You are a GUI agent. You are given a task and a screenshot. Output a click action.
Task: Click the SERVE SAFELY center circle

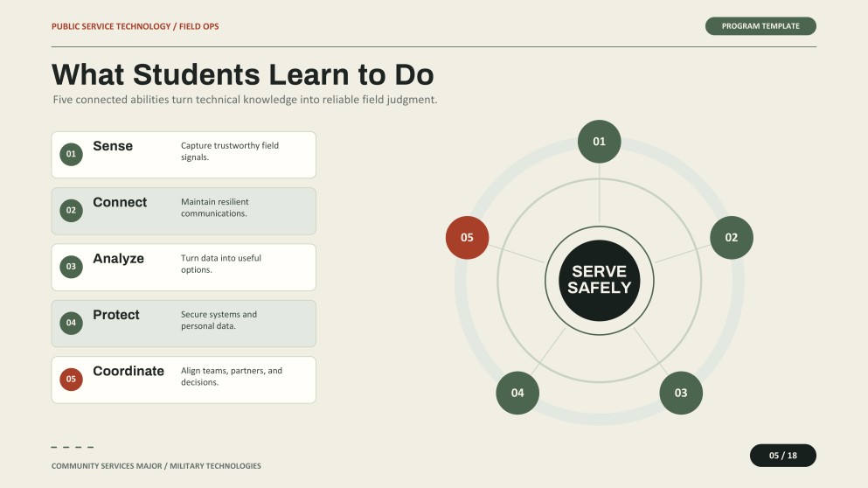point(599,280)
